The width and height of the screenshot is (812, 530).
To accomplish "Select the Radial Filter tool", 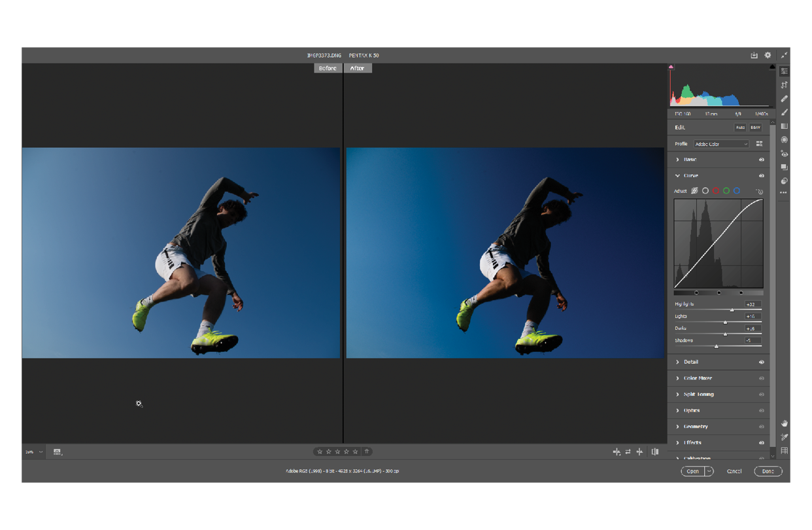I will (x=784, y=140).
